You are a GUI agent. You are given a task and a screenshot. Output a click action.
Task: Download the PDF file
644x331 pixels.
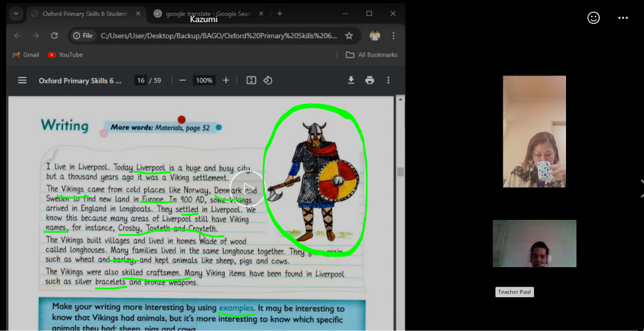[x=351, y=80]
